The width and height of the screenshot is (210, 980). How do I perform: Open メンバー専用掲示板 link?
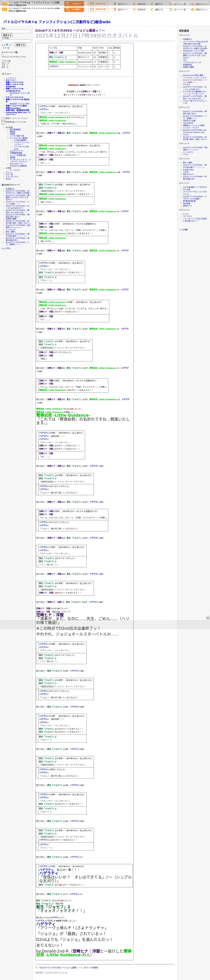(x=18, y=155)
